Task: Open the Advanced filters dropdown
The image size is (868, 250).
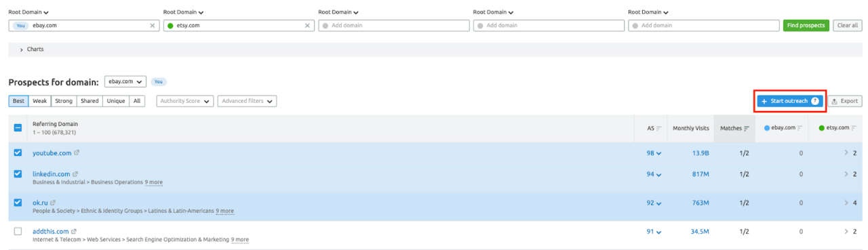Action: (x=247, y=101)
